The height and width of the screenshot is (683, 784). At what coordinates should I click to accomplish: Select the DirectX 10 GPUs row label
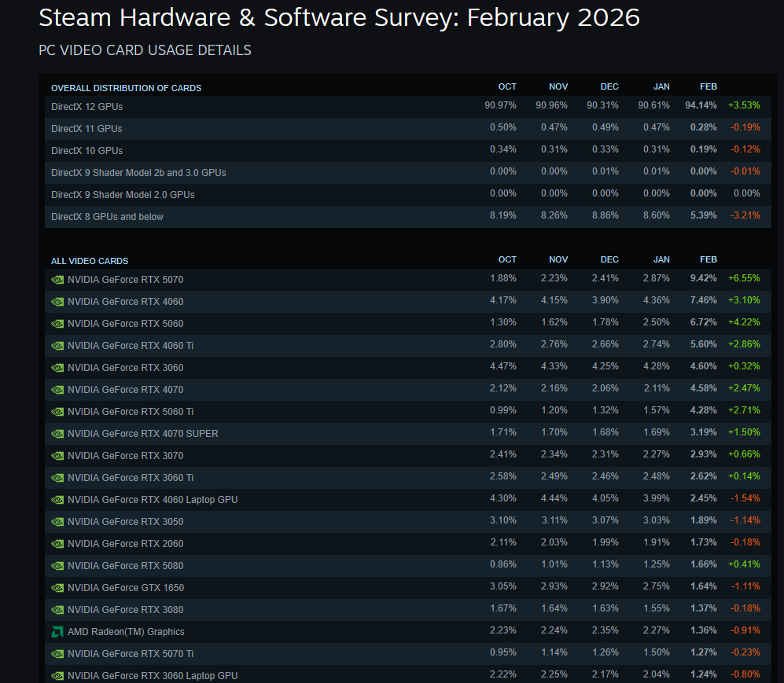(x=87, y=150)
